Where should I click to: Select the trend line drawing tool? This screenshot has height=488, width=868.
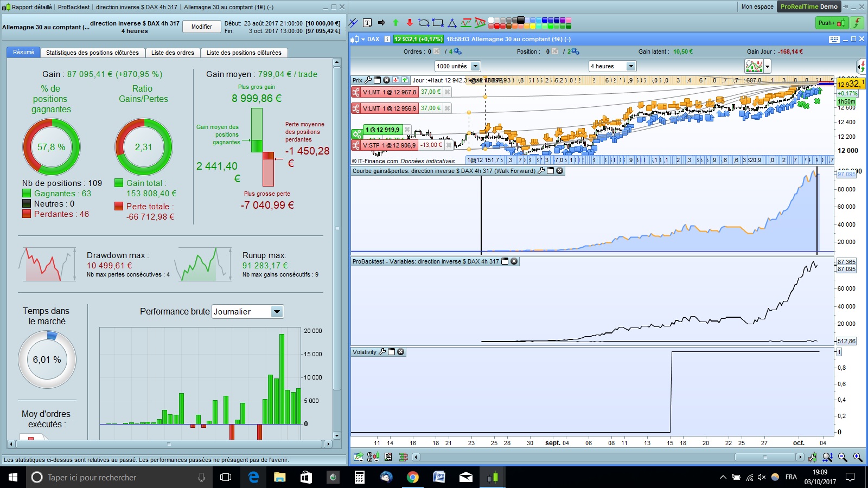[354, 23]
